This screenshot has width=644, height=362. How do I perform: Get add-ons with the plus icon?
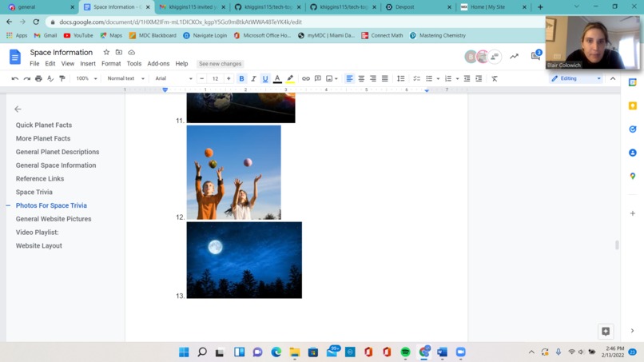(x=633, y=213)
